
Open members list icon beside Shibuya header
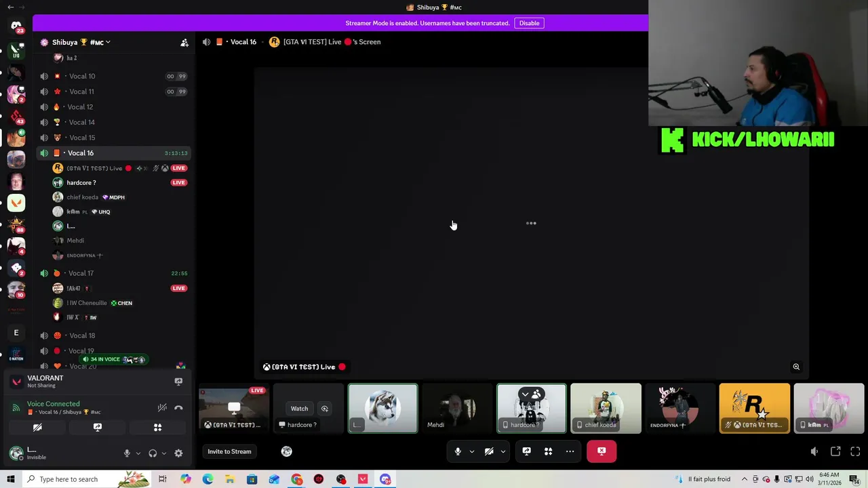click(184, 42)
